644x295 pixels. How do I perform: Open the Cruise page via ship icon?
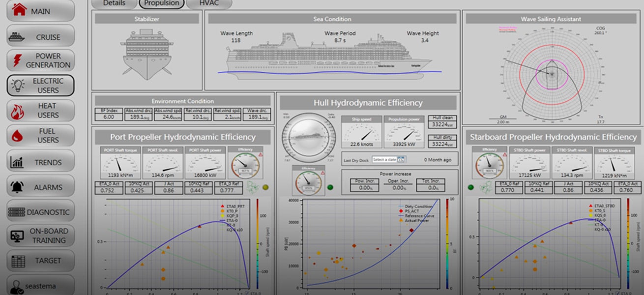[19, 37]
